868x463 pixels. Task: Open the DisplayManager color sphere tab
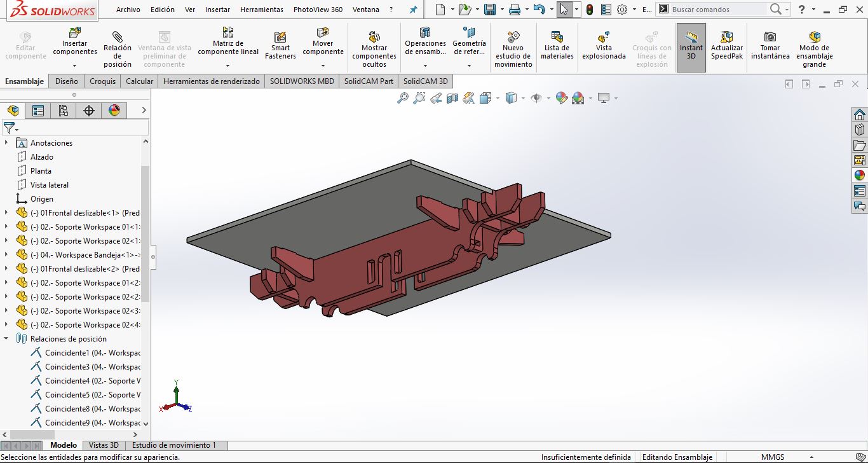[114, 111]
